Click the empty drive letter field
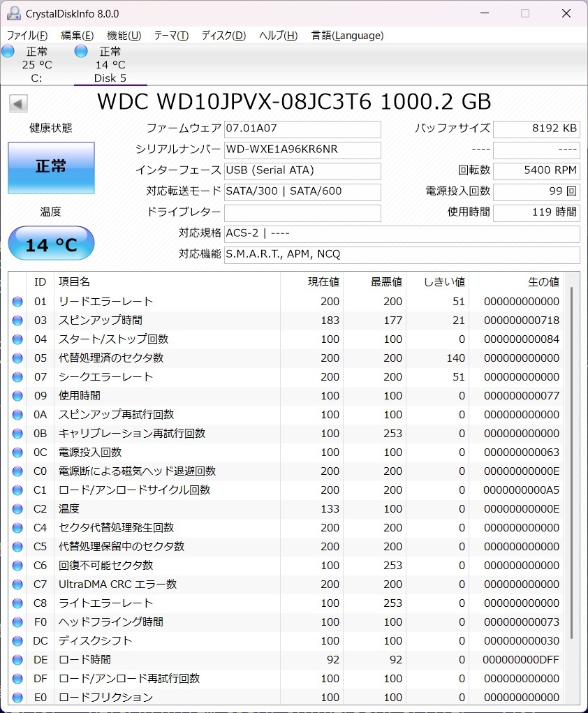Image resolution: width=588 pixels, height=713 pixels. point(302,212)
